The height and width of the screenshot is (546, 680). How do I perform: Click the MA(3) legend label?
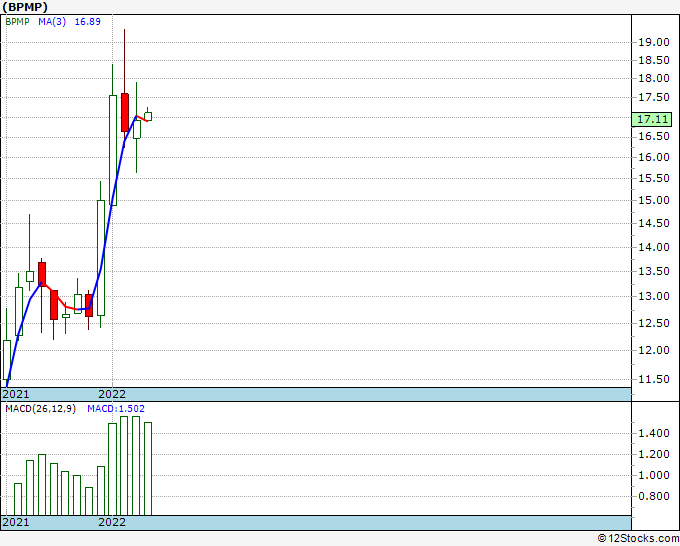pyautogui.click(x=52, y=22)
